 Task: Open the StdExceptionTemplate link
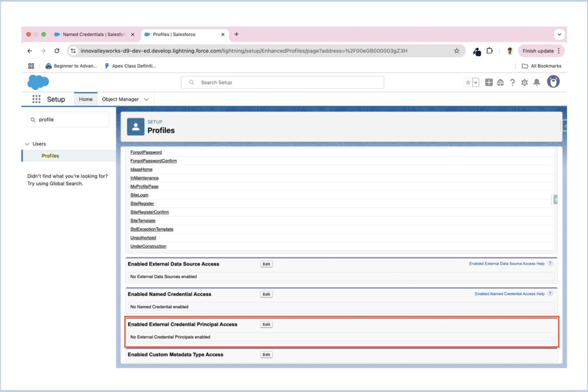[x=152, y=229]
